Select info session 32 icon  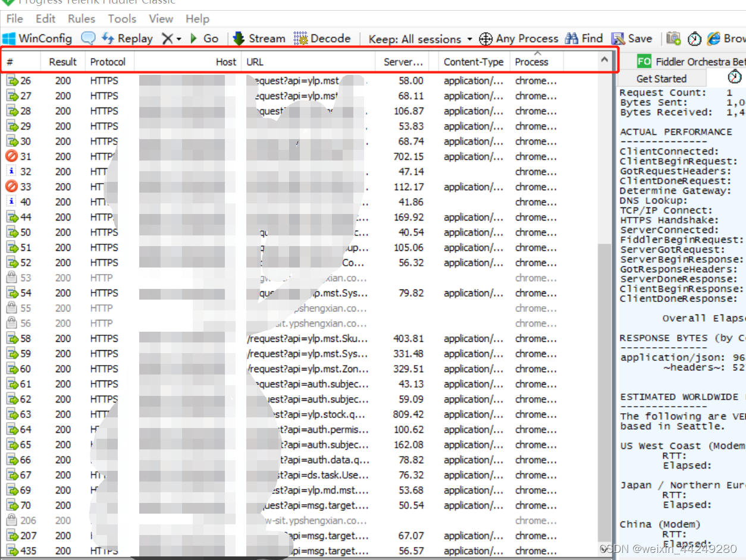point(12,172)
